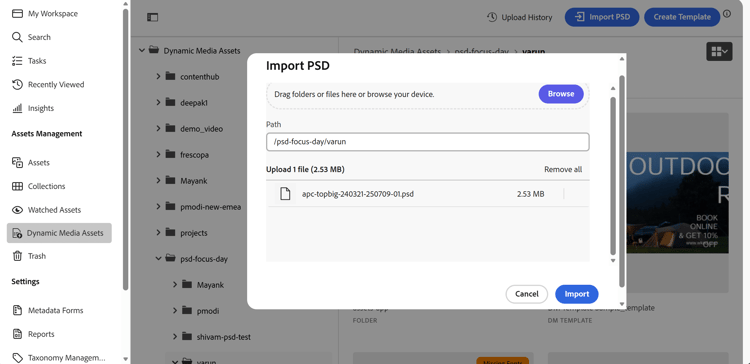Screen dimensions: 750x364
Task: Click the blue Import button
Action: coord(577,294)
